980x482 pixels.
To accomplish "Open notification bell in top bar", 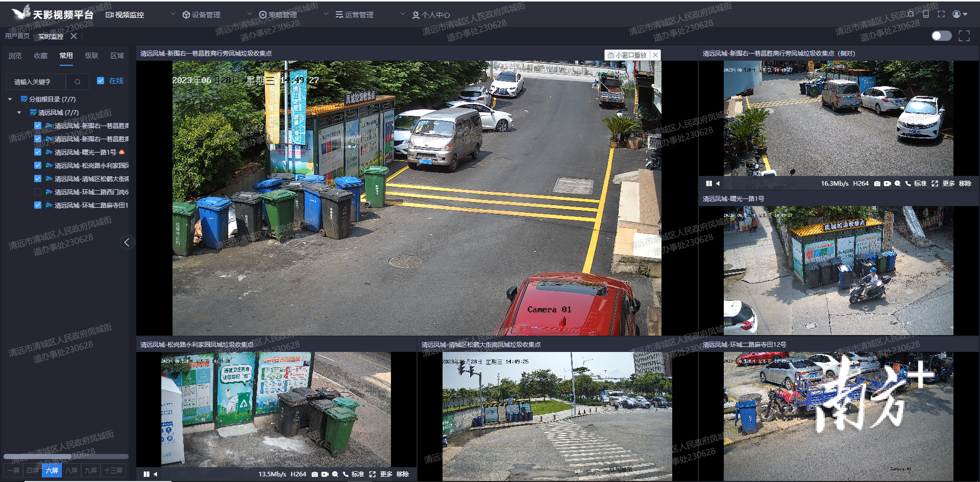I will (x=910, y=14).
